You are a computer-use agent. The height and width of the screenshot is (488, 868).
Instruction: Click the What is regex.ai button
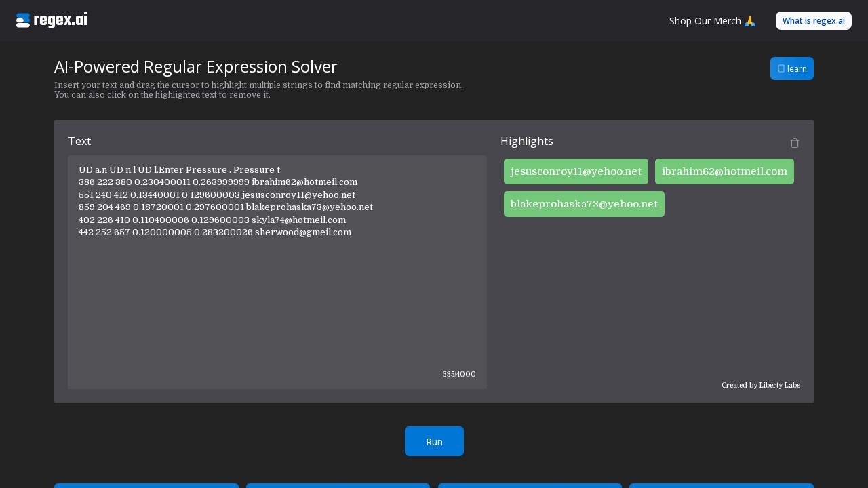(814, 20)
